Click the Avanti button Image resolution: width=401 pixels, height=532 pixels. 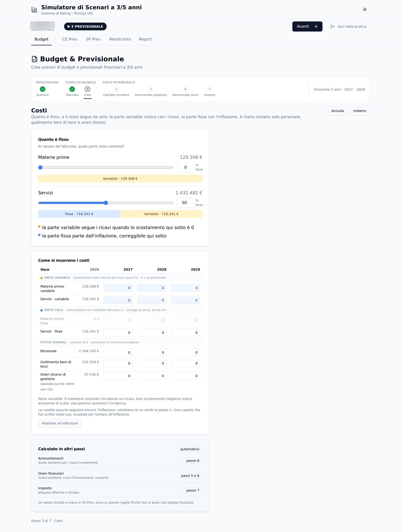(307, 26)
